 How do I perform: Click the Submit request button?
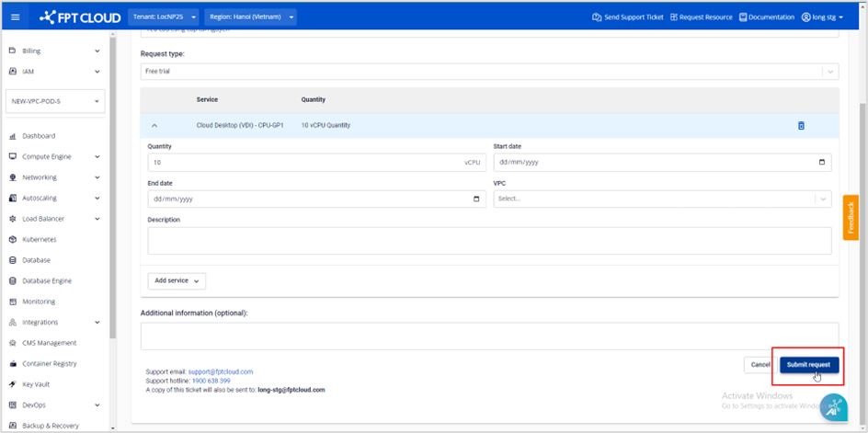click(808, 365)
